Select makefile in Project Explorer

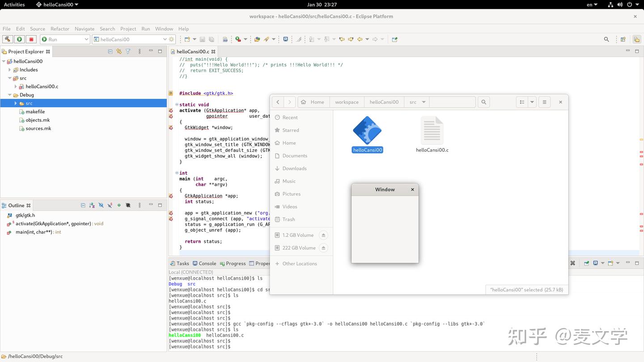(x=35, y=112)
